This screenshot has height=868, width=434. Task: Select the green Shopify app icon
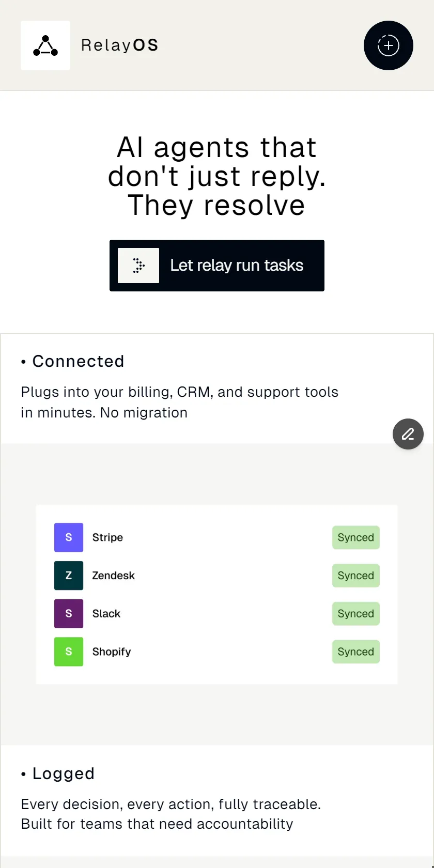(69, 652)
